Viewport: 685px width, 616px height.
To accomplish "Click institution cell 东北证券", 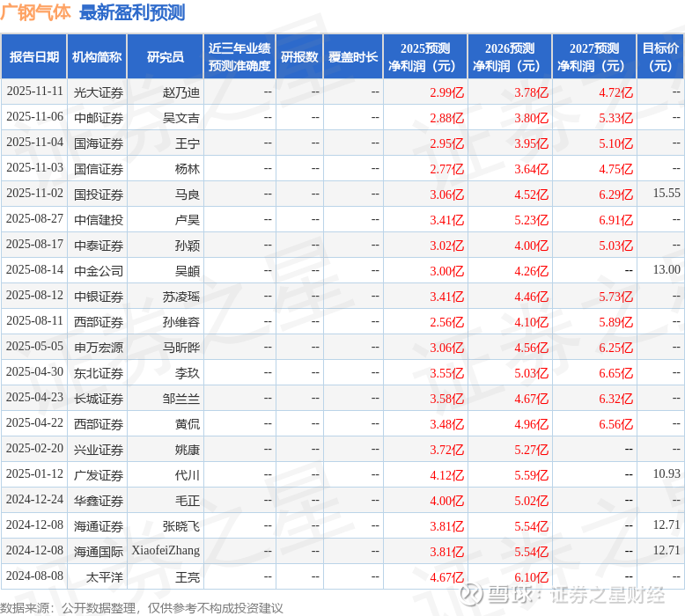I will [99, 373].
